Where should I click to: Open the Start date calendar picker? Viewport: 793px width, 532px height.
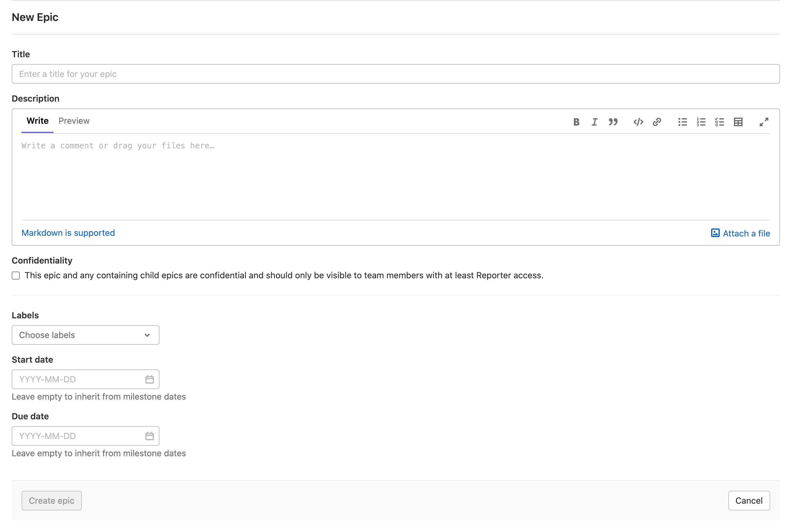pos(149,379)
